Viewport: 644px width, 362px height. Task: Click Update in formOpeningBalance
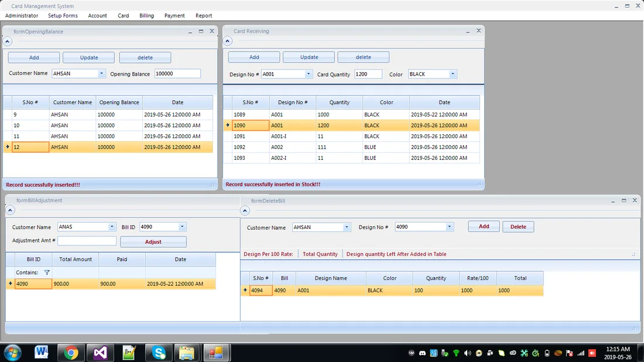tap(89, 57)
